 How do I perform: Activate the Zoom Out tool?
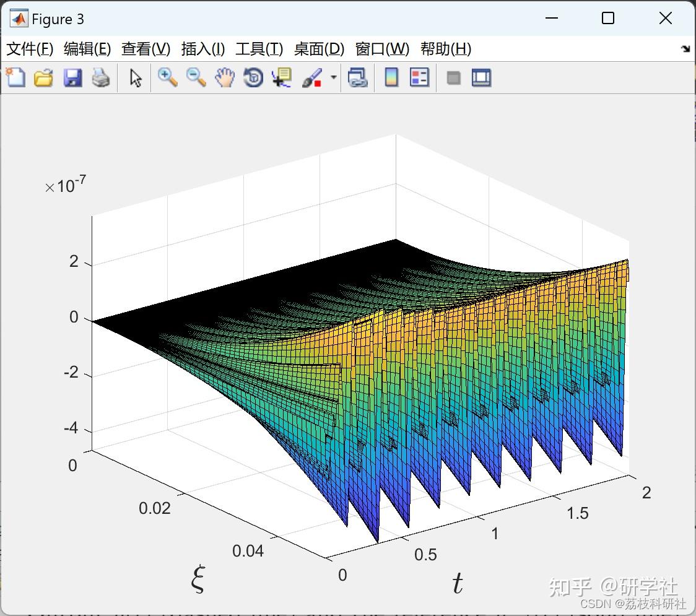[x=196, y=77]
